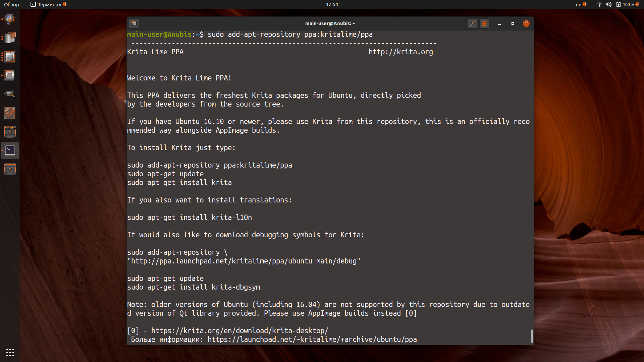Open the Wi-Fi status icon in the top bar
The width and height of the screenshot is (644, 362).
[x=599, y=4]
